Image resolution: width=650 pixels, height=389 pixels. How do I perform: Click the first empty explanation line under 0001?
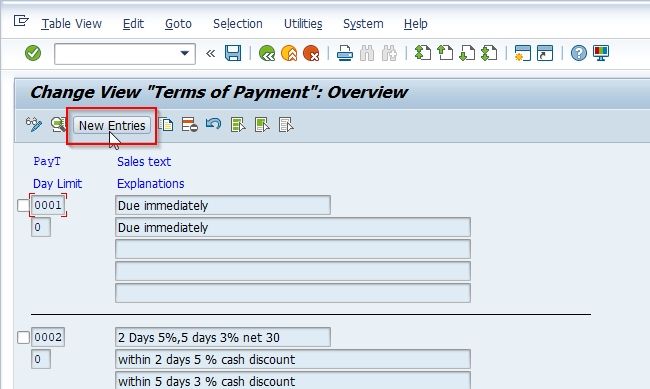point(293,249)
